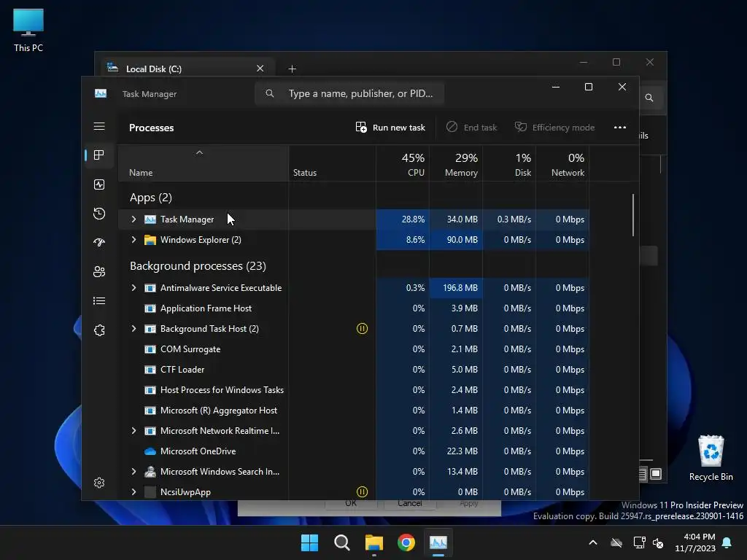Close the Local Disk (C:) tab
Viewport: 747px width, 560px height.
point(260,68)
